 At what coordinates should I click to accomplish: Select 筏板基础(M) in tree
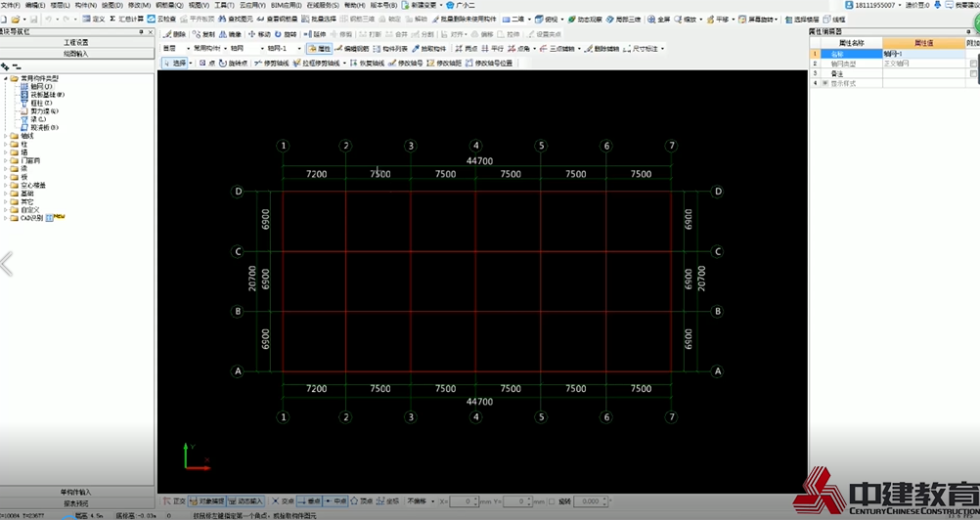(42, 94)
